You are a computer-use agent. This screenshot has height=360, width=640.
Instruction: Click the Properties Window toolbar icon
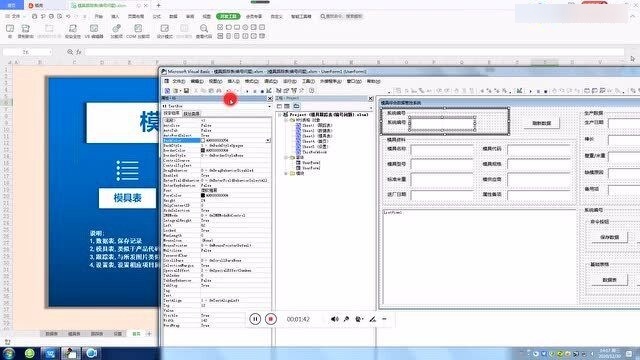(x=286, y=91)
